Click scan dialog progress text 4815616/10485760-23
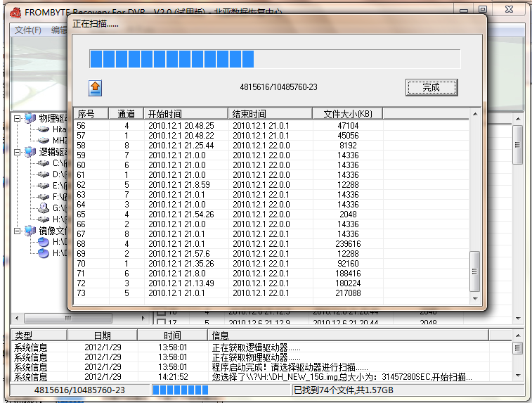 coord(278,87)
